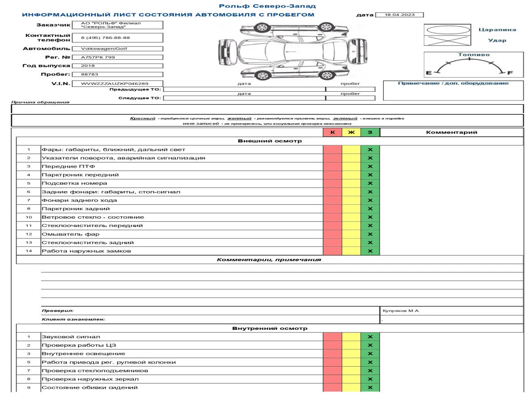Click the Внутренний осмотр section header
532x399 pixels.
pos(270,329)
